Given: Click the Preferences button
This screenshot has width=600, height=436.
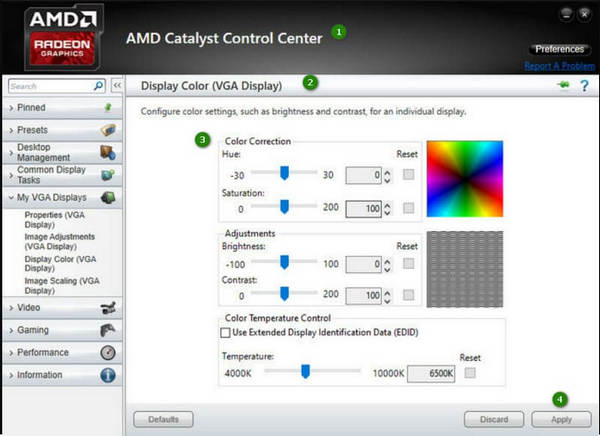Looking at the screenshot, I should coord(559,49).
